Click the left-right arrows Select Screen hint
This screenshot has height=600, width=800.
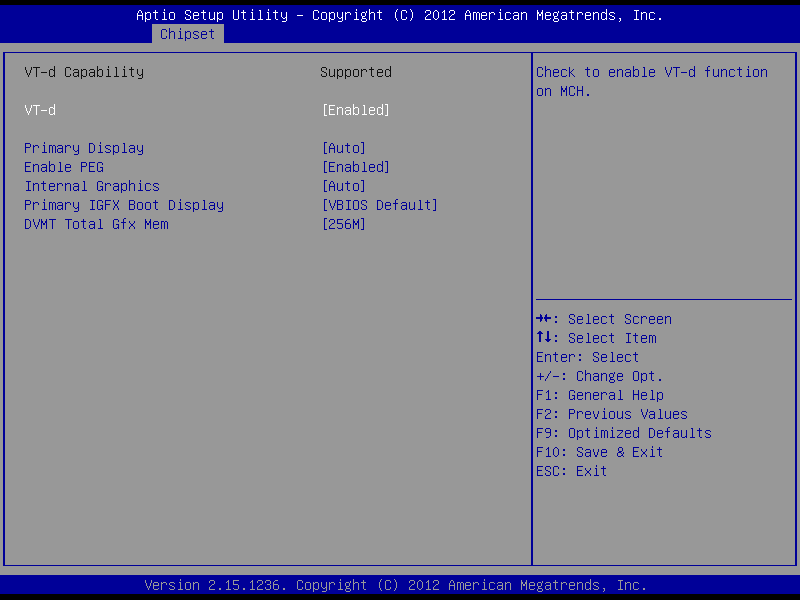[604, 319]
